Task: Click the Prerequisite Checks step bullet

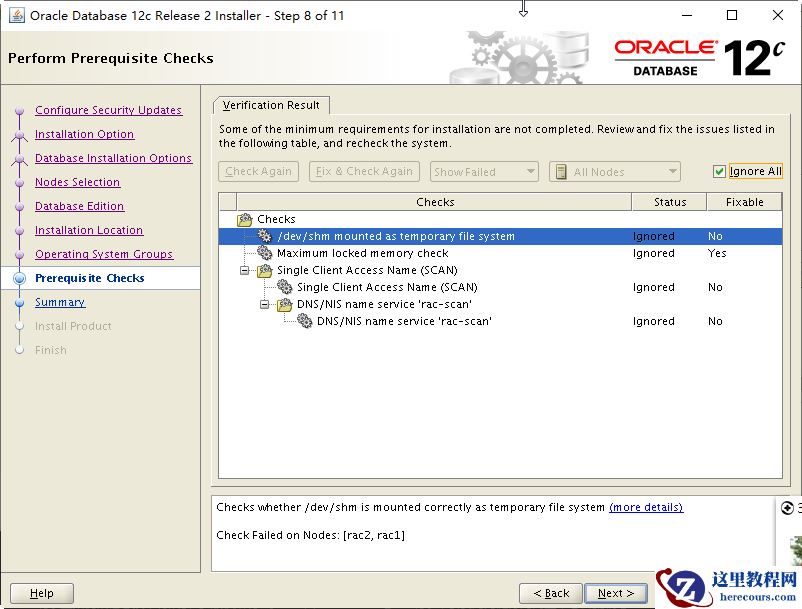Action: [x=19, y=278]
